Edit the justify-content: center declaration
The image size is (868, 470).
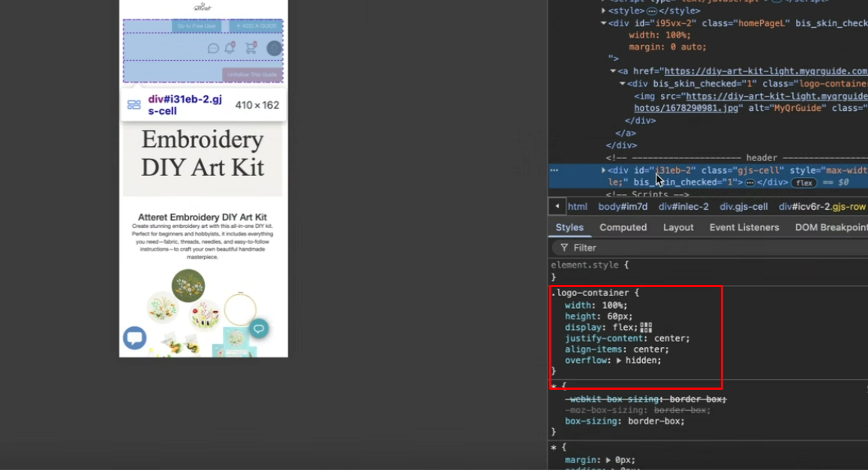[627, 338]
